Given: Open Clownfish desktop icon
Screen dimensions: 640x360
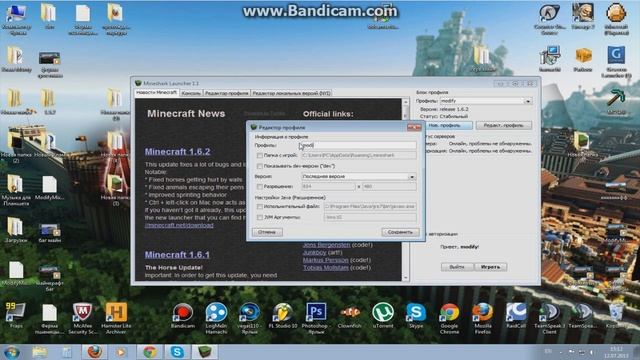Looking at the screenshot, I should [349, 315].
